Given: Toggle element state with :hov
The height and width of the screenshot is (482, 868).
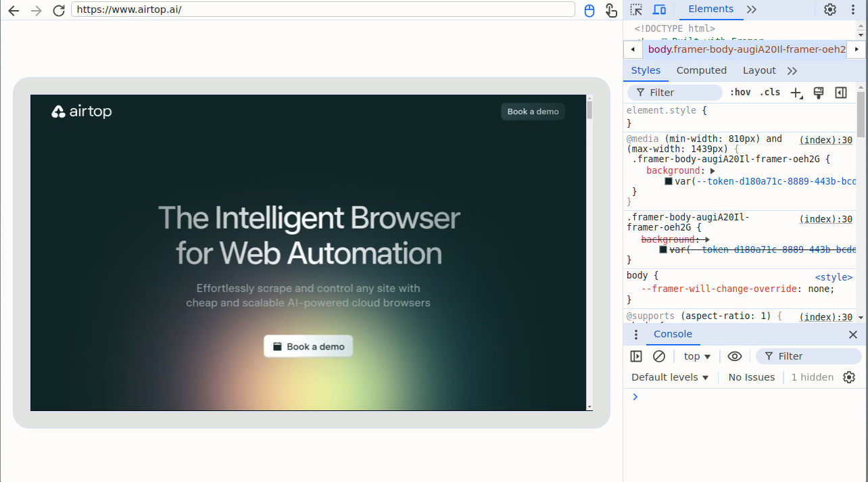Looking at the screenshot, I should tap(740, 92).
